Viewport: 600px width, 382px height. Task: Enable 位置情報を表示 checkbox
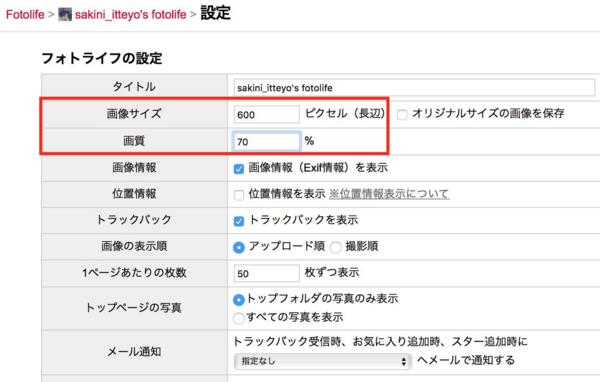click(239, 195)
